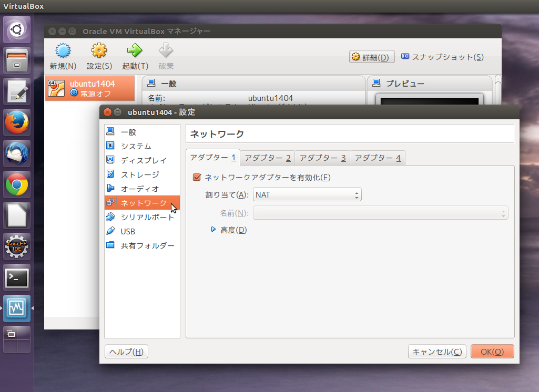The image size is (539, 392).
Task: Click the VM preview thumbnail
Action: click(429, 99)
